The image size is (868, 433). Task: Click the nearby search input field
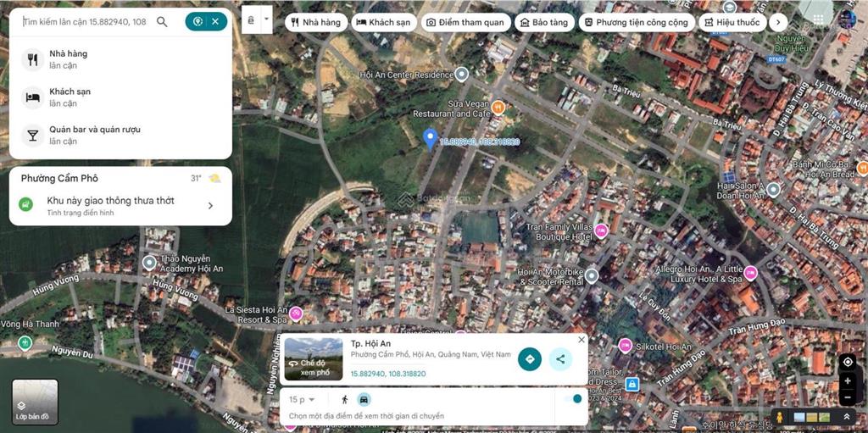[85, 21]
